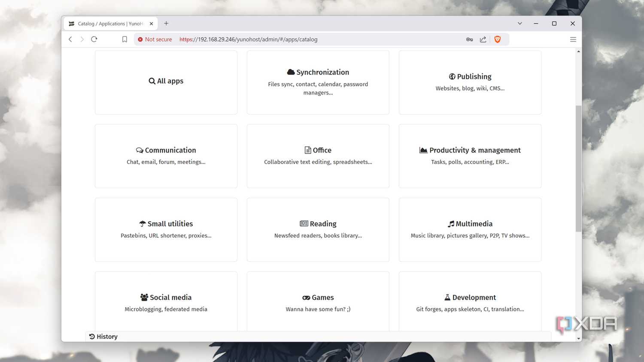The image size is (644, 362).
Task: Click the people icon beside Social media
Action: [x=144, y=297]
